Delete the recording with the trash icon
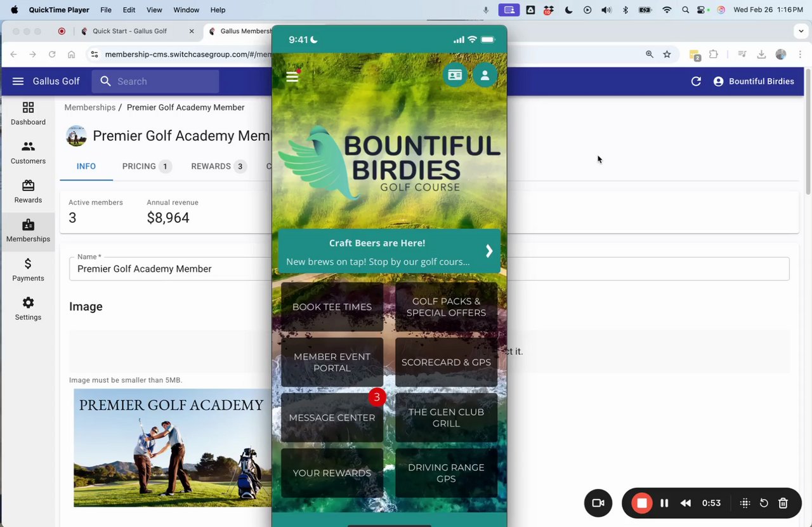Screen dimensions: 812x527 click(x=783, y=503)
